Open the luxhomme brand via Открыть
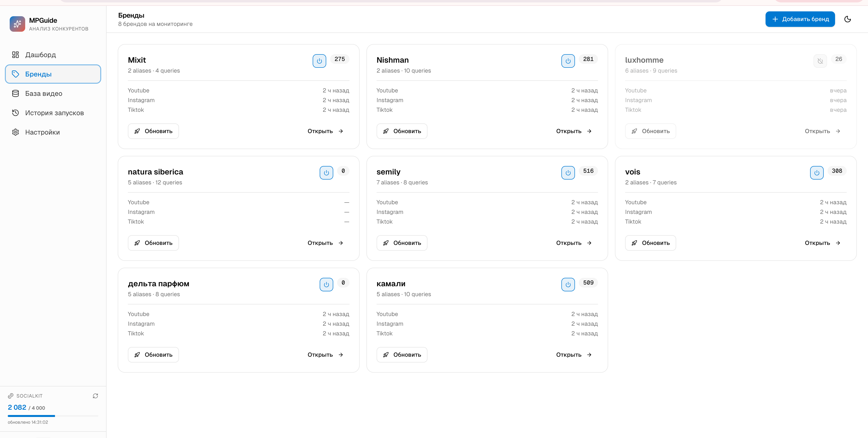Image resolution: width=868 pixels, height=438 pixels. click(x=822, y=131)
